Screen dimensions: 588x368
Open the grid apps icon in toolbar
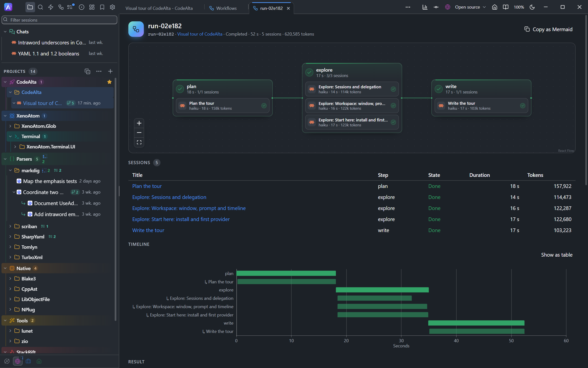tap(92, 7)
